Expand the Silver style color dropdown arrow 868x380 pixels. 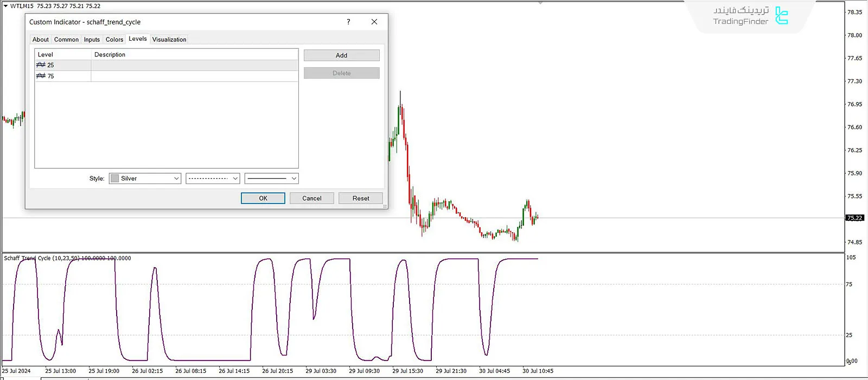[x=176, y=179]
